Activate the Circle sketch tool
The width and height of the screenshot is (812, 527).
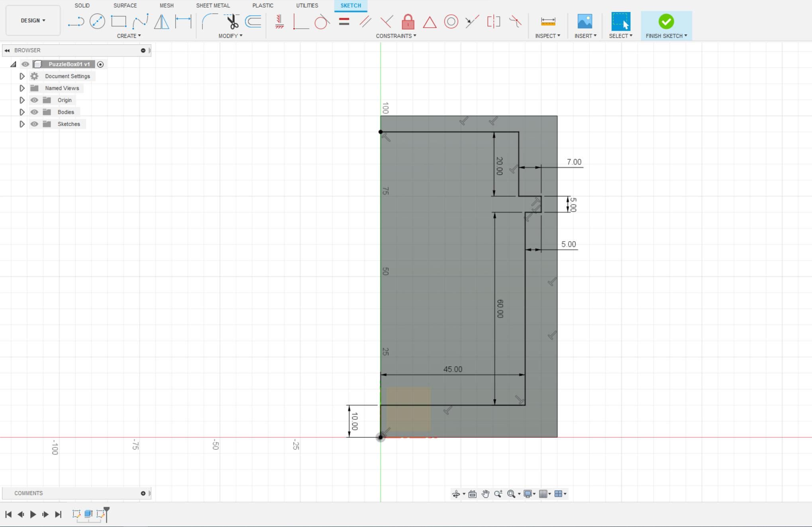97,22
